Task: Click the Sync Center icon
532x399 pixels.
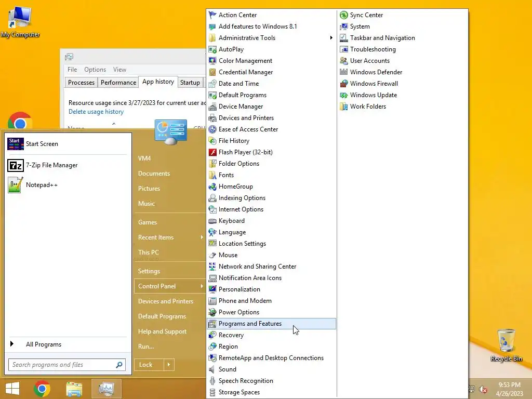Action: (344, 15)
